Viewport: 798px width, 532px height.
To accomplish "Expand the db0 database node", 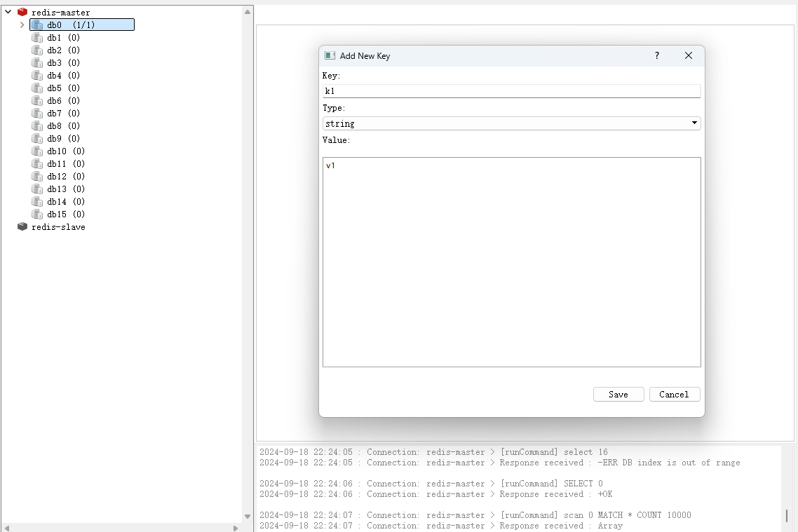I will coord(22,25).
